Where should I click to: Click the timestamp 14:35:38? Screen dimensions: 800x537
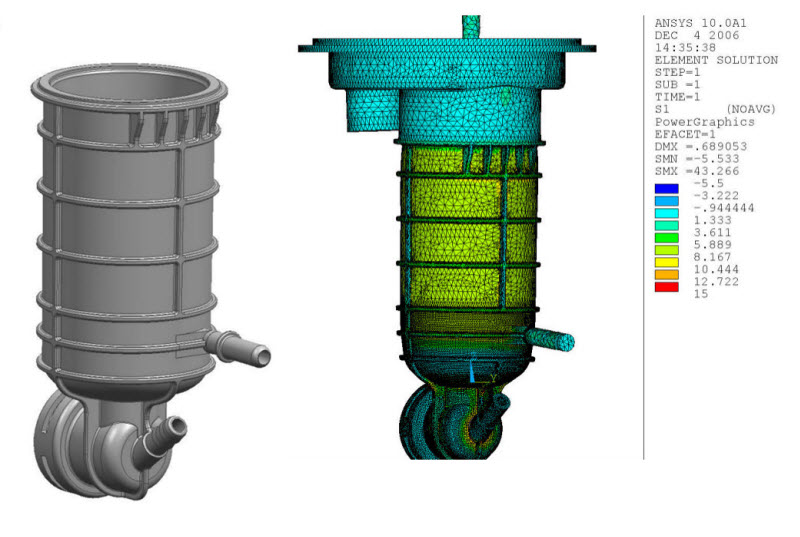tap(685, 48)
